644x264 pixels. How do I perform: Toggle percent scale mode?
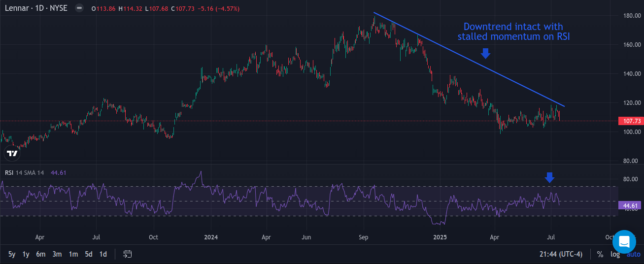point(600,254)
